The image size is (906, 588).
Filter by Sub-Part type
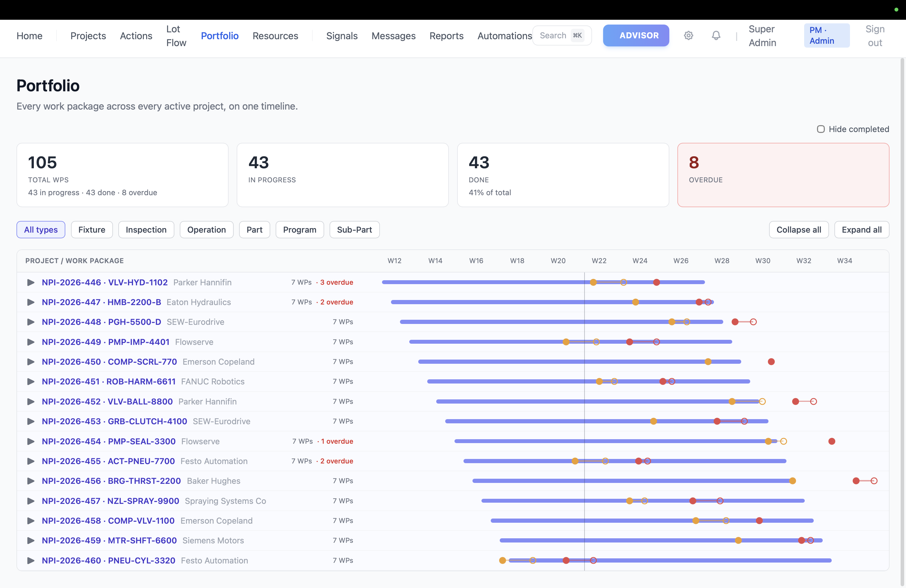pyautogui.click(x=354, y=230)
